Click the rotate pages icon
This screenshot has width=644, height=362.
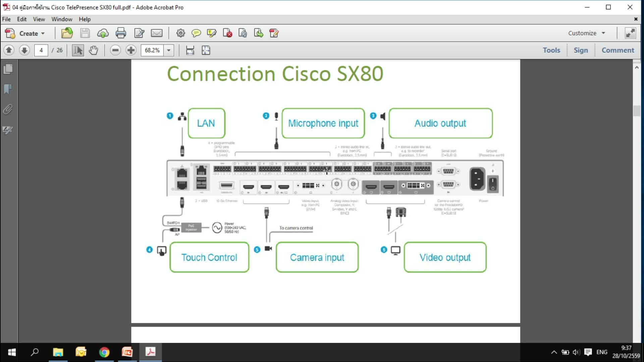(x=243, y=33)
